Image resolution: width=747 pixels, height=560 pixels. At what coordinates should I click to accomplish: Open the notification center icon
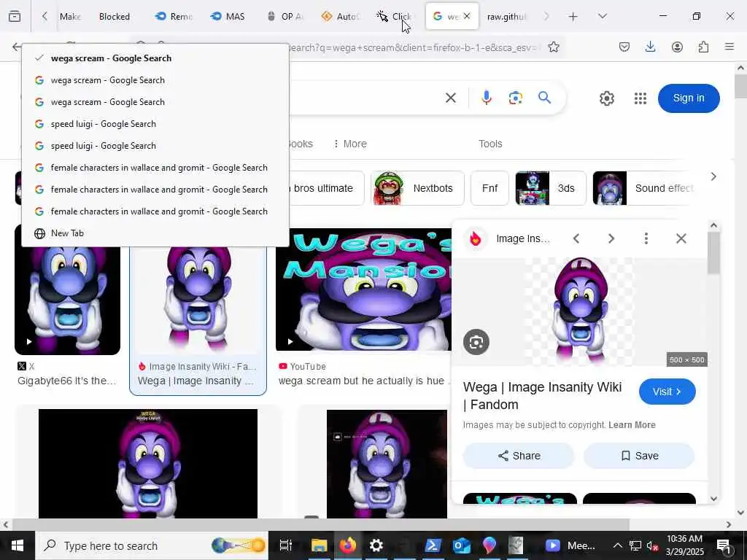723,545
